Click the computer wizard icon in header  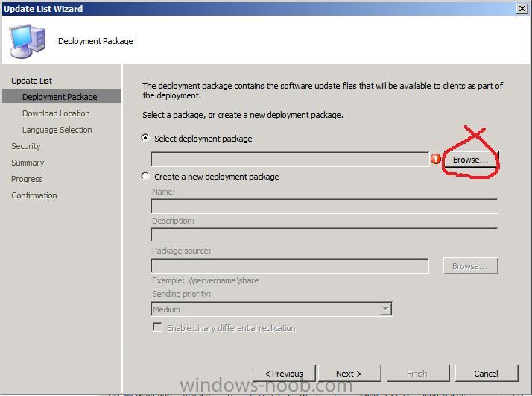click(x=27, y=41)
